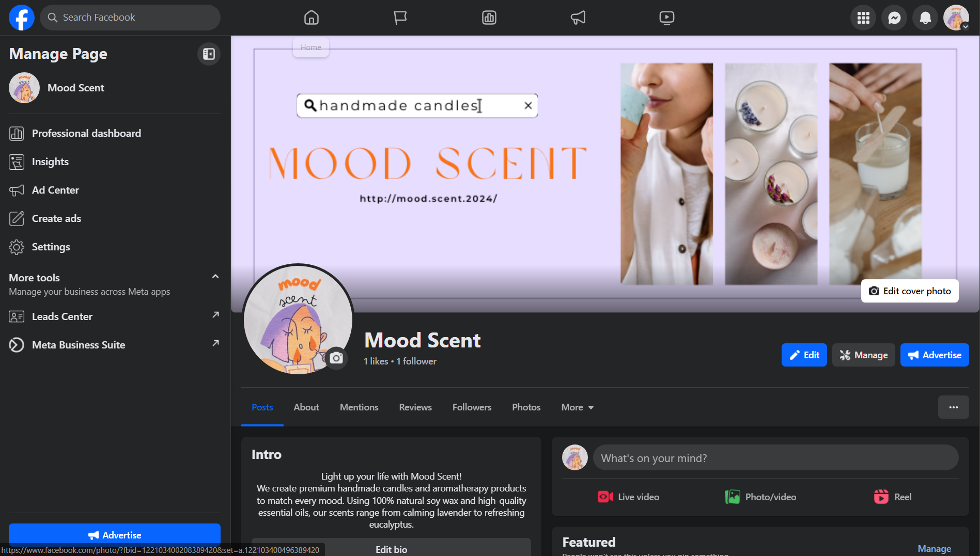This screenshot has height=556, width=980.
Task: Start a Live video
Action: [628, 497]
